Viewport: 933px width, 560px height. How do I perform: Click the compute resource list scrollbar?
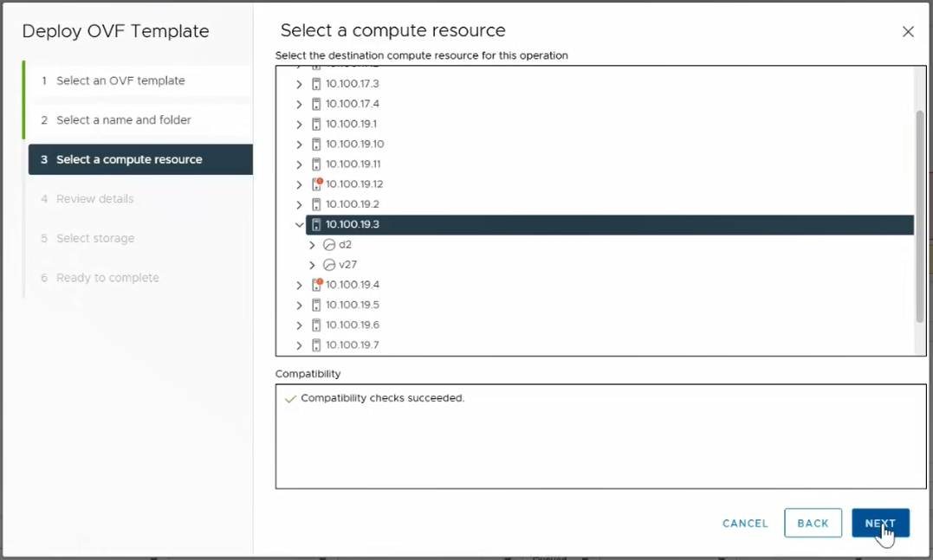pyautogui.click(x=920, y=216)
